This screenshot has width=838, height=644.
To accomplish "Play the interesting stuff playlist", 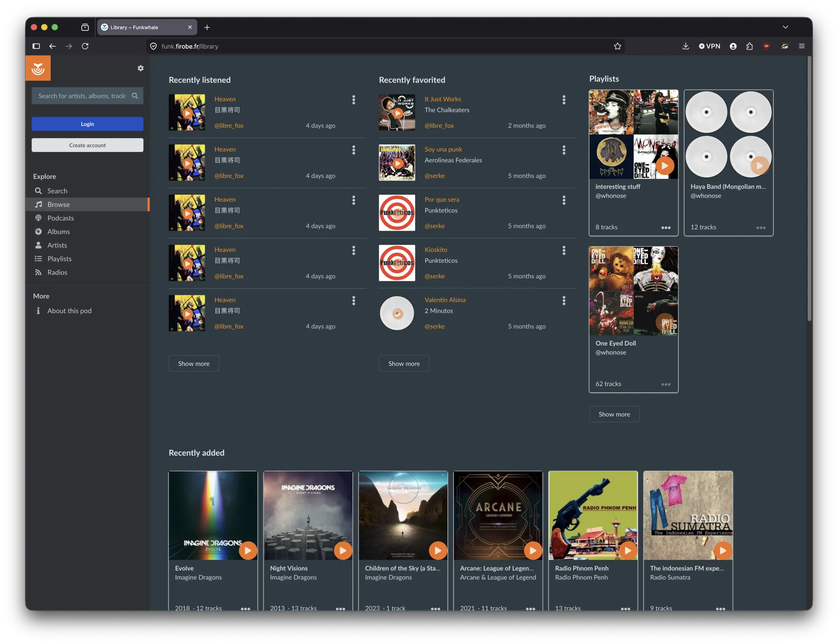I will tap(665, 165).
